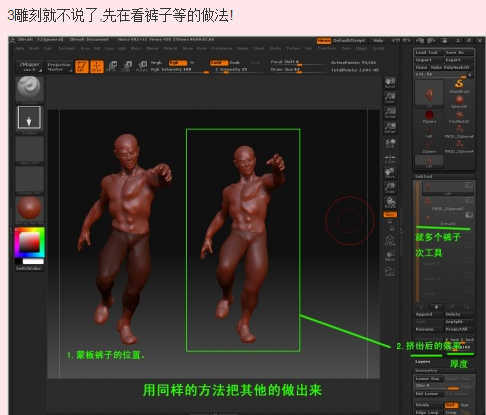486x415 pixels.
Task: Open the Material menu
Action: pos(170,49)
